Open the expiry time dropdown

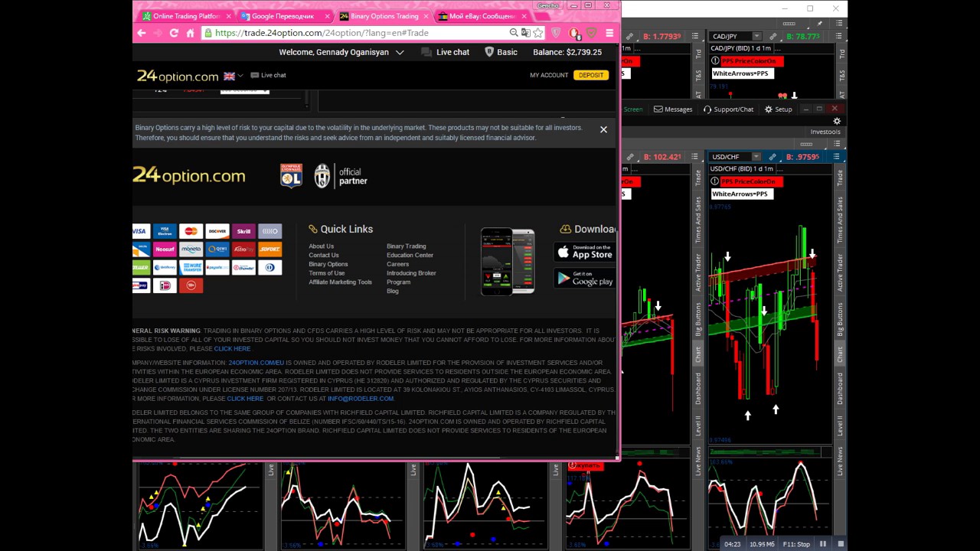click(245, 91)
